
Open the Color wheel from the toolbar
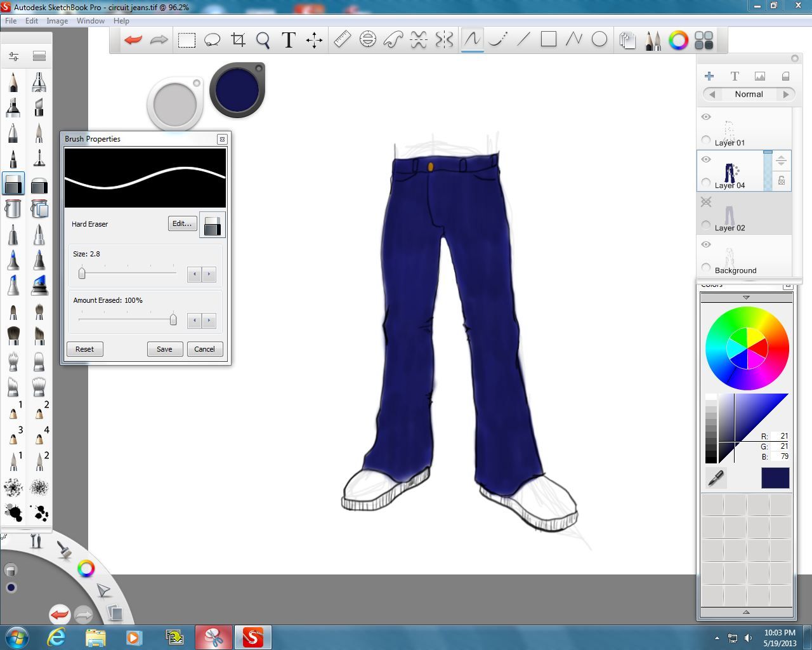678,40
